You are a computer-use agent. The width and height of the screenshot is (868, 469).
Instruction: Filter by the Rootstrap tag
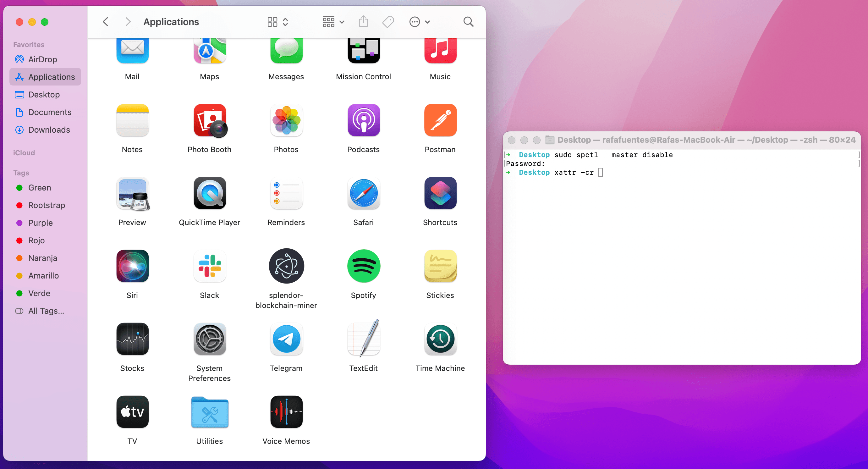[45, 205]
